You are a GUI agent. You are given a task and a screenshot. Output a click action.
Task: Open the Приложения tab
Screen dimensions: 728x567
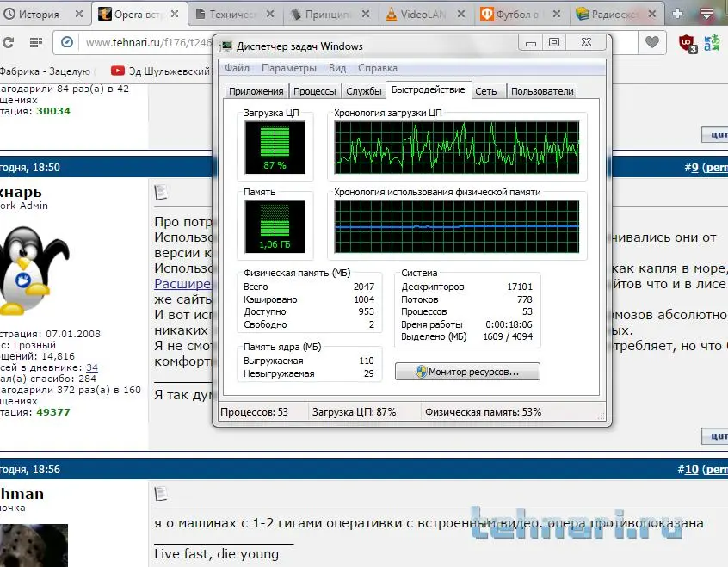[x=256, y=91]
